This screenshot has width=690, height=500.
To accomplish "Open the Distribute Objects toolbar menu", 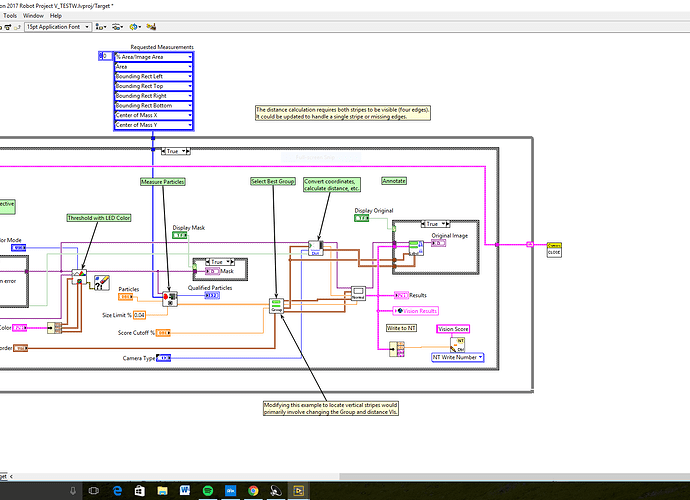I will pos(117,27).
